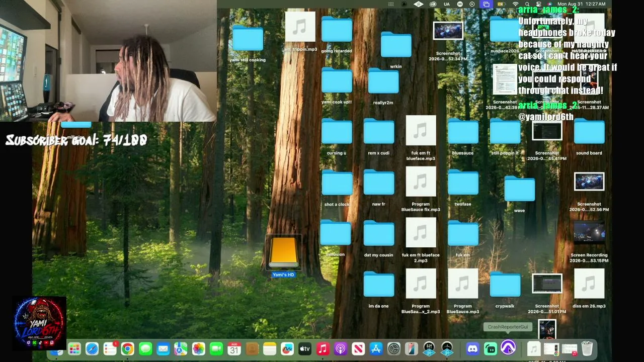
Task: Launch Maps from the Dock
Action: click(x=181, y=348)
